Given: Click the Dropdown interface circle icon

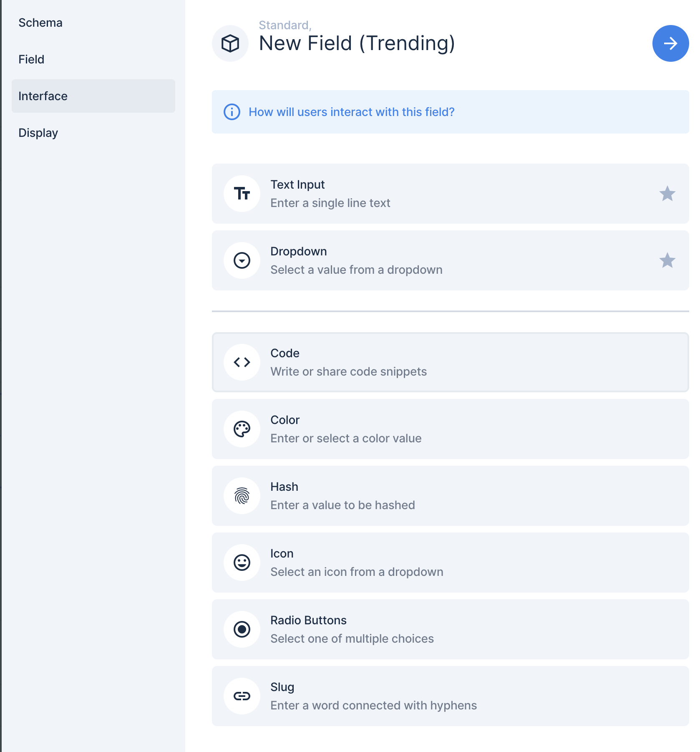Looking at the screenshot, I should [x=242, y=260].
